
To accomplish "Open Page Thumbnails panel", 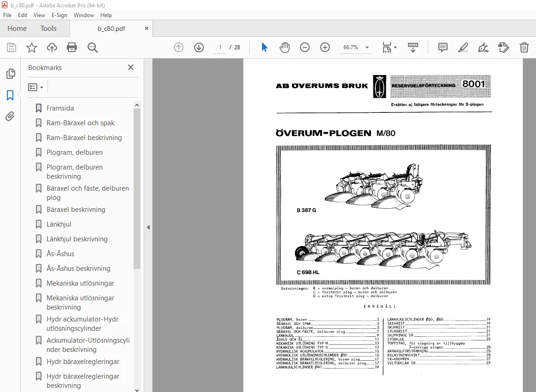I will click(x=11, y=74).
